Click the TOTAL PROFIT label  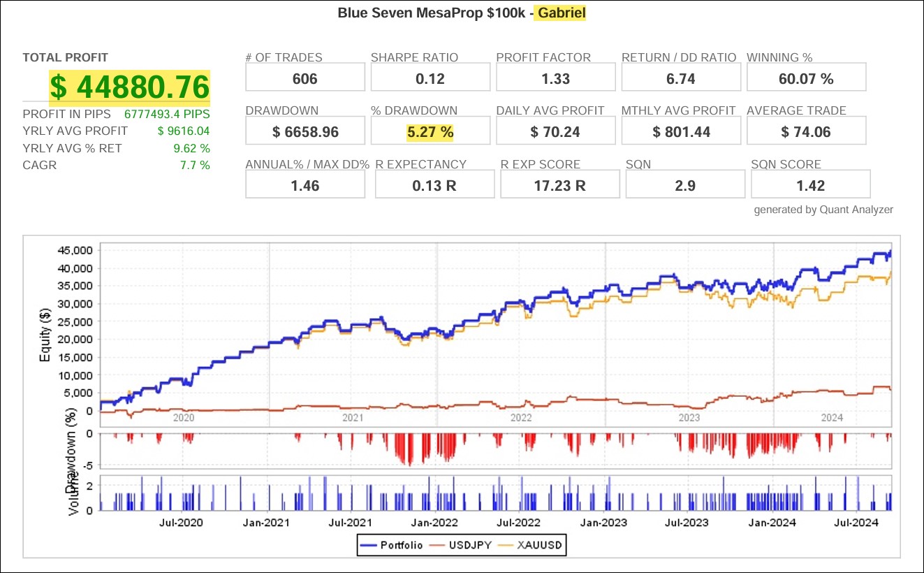[66, 58]
